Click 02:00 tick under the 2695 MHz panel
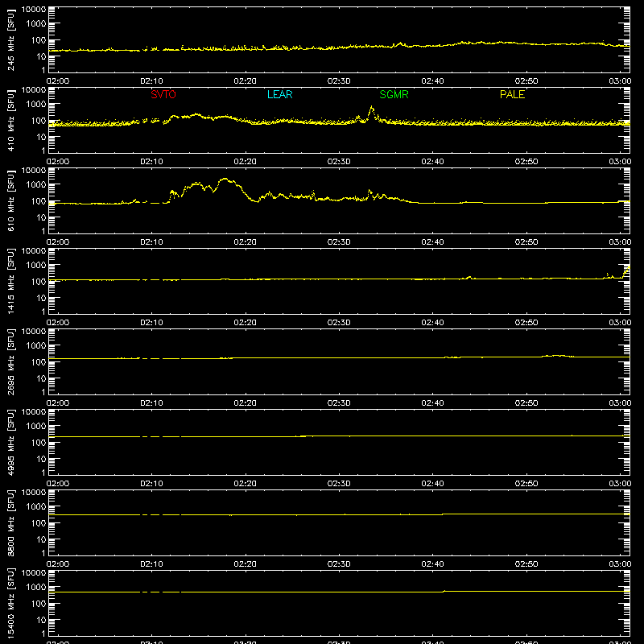Image resolution: width=644 pixels, height=644 pixels. tap(58, 403)
